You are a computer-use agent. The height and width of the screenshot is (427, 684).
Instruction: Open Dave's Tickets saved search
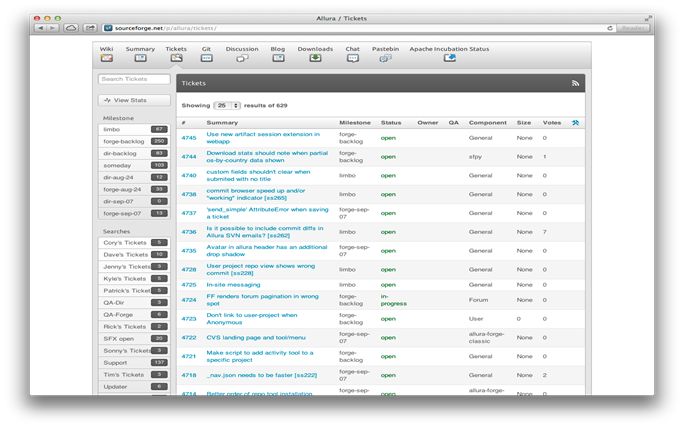coord(133,254)
